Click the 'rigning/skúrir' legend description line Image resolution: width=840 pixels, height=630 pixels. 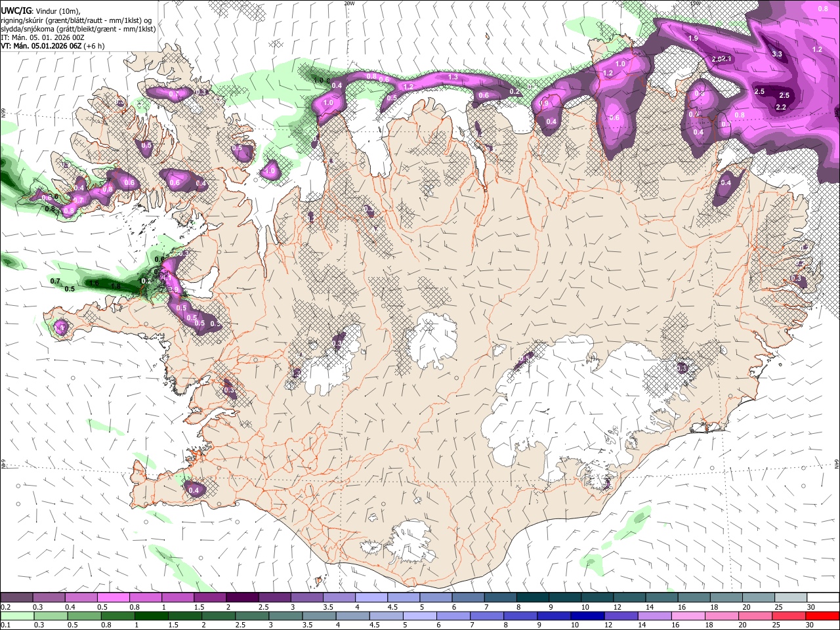(x=76, y=20)
